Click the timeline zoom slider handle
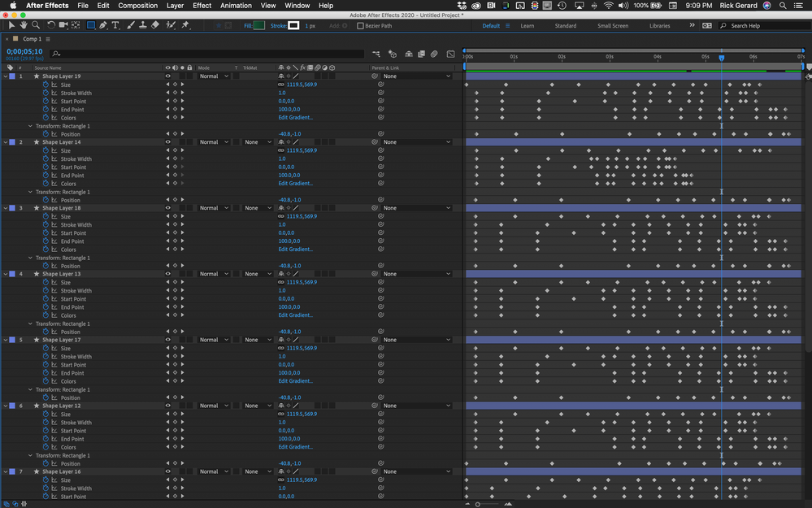This screenshot has width=812, height=508. click(x=477, y=504)
